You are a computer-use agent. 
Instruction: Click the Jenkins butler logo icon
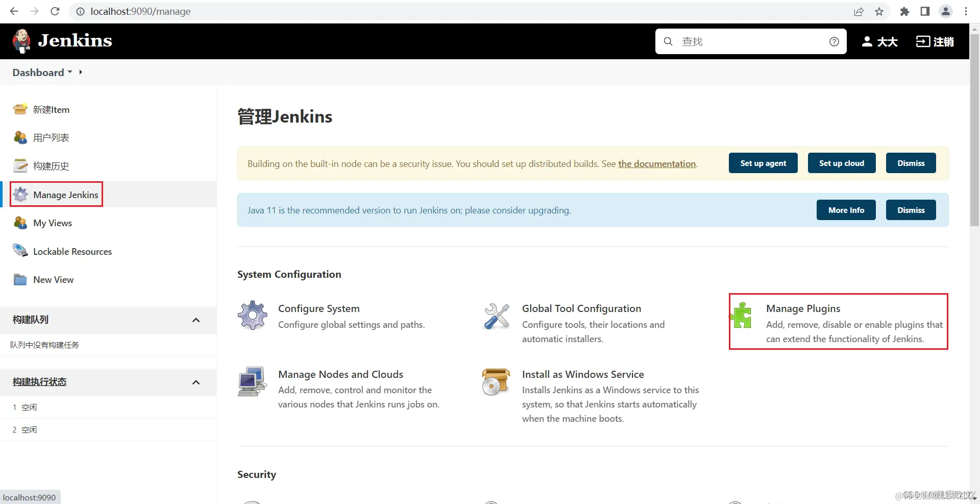point(21,41)
